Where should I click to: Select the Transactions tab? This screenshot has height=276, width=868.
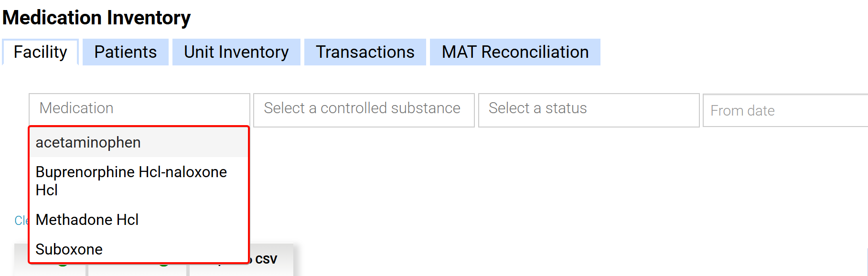click(365, 52)
